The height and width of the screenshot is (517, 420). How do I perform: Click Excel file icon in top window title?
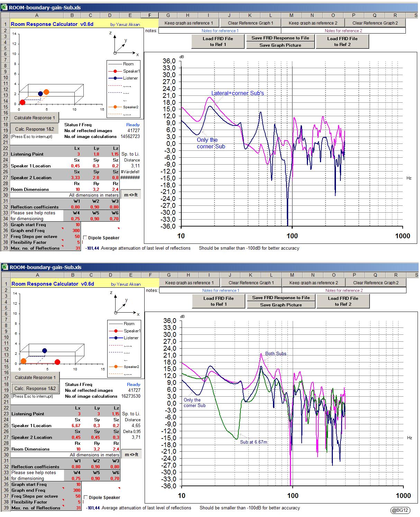(x=4, y=7)
